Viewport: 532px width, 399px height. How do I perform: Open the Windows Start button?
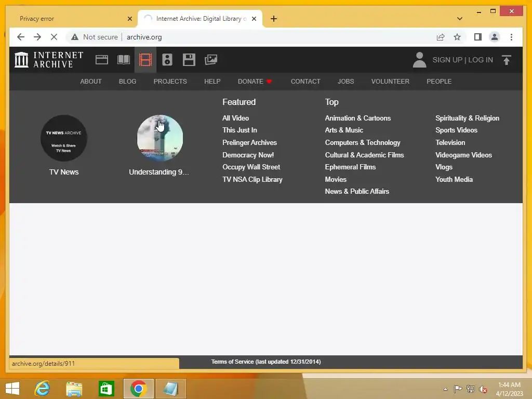[12, 389]
